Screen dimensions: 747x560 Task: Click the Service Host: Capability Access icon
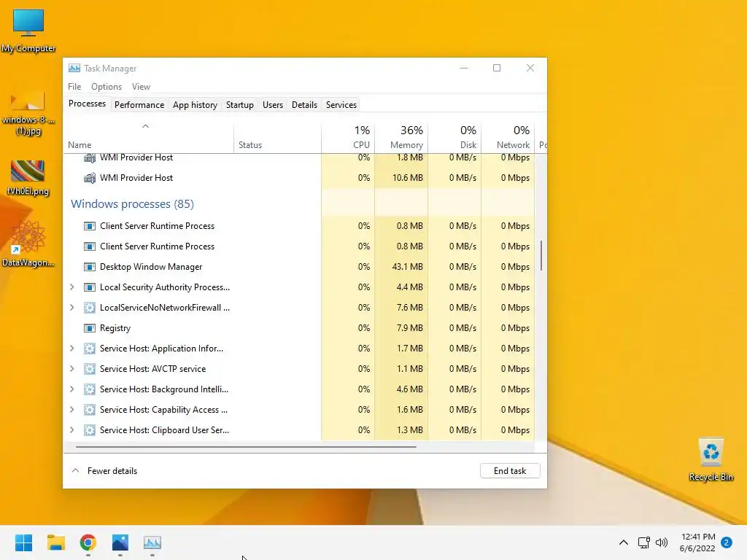click(x=90, y=410)
